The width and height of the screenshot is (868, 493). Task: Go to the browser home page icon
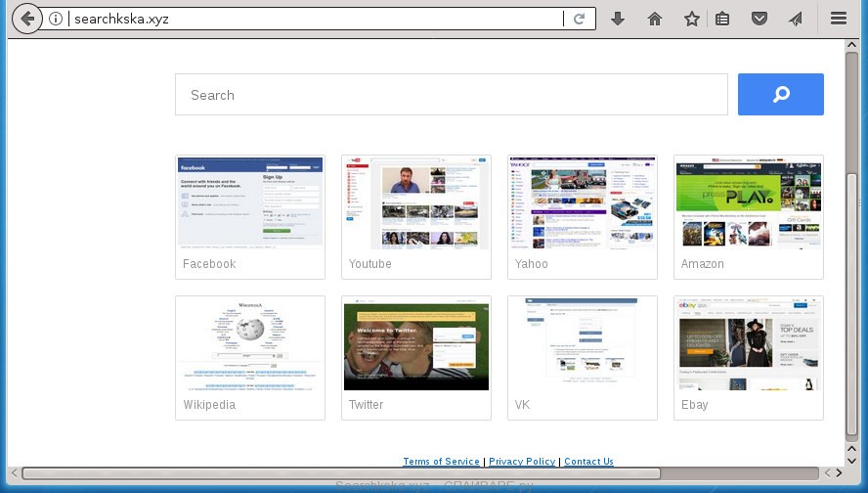pos(655,19)
